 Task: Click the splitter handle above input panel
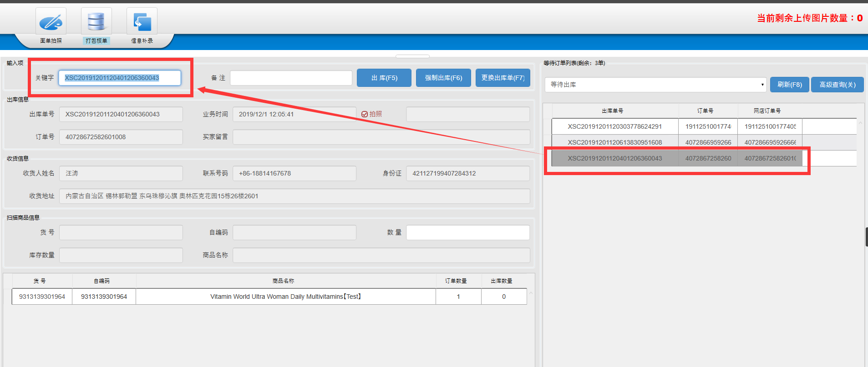coord(412,56)
